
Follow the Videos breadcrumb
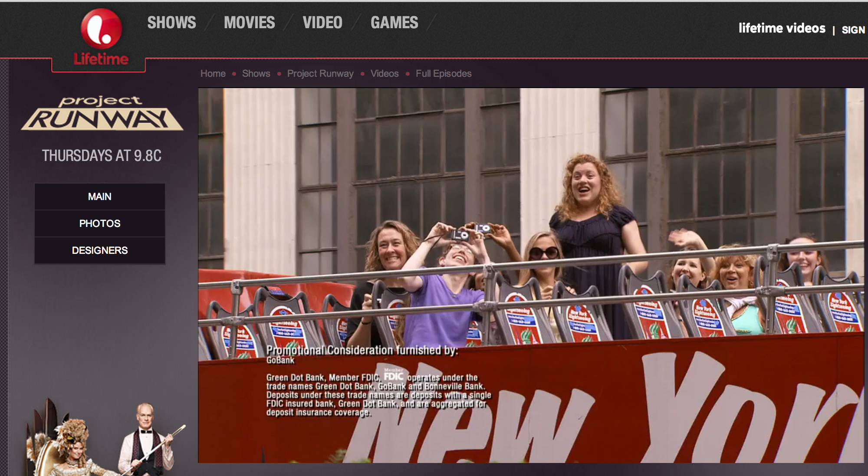tap(385, 74)
